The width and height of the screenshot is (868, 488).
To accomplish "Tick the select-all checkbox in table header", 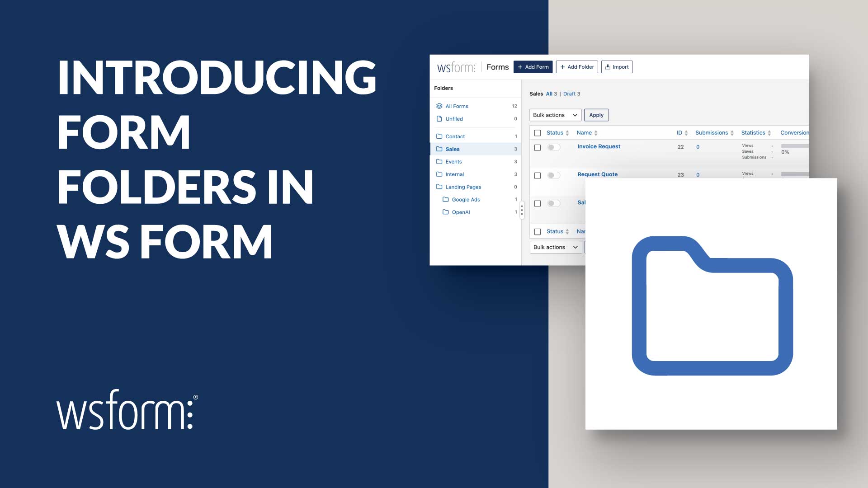I will 538,133.
